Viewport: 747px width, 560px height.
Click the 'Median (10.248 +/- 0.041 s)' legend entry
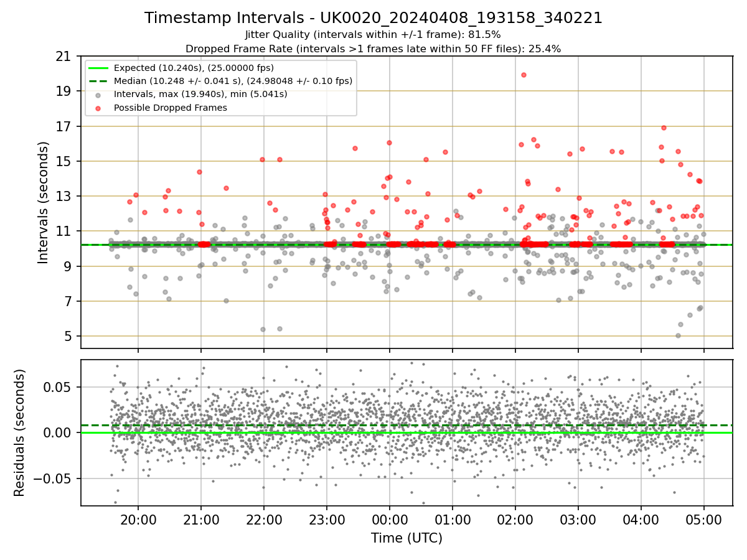click(233, 81)
